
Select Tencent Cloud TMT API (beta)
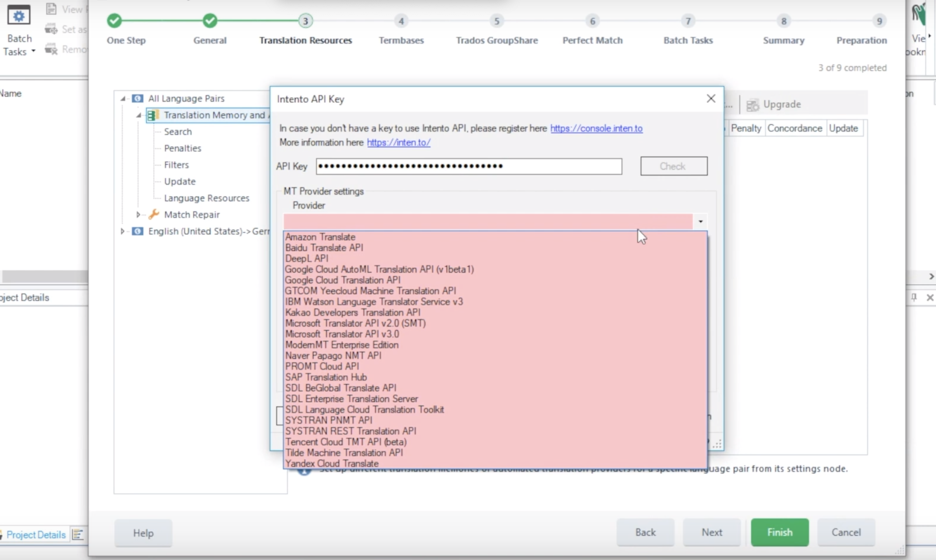click(495, 442)
